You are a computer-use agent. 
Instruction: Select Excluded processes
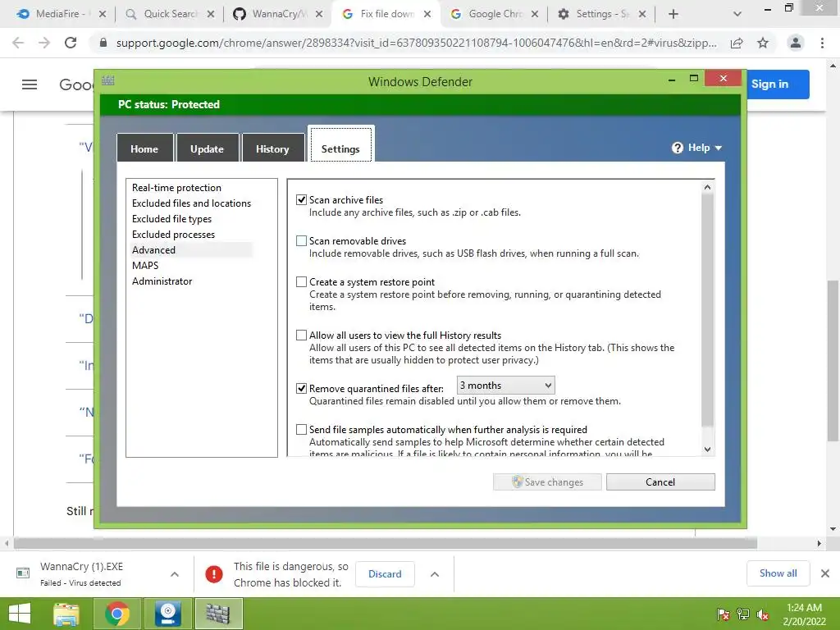pyautogui.click(x=173, y=234)
